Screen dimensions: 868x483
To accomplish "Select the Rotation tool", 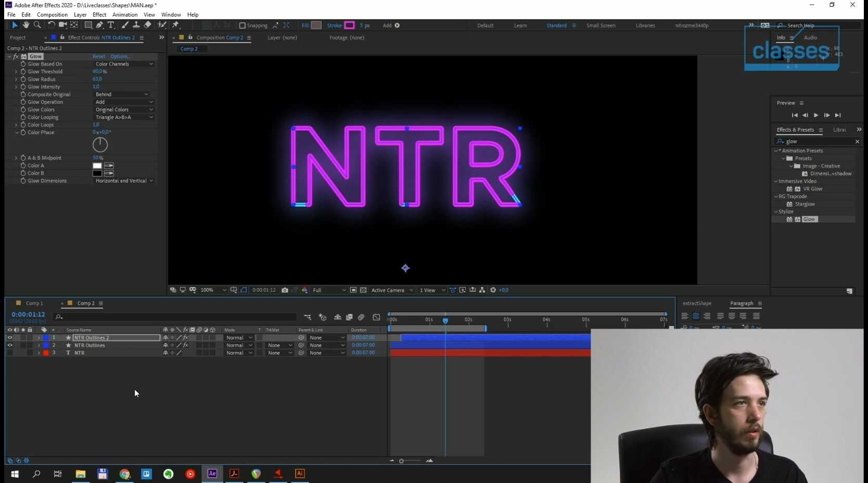I will (51, 25).
